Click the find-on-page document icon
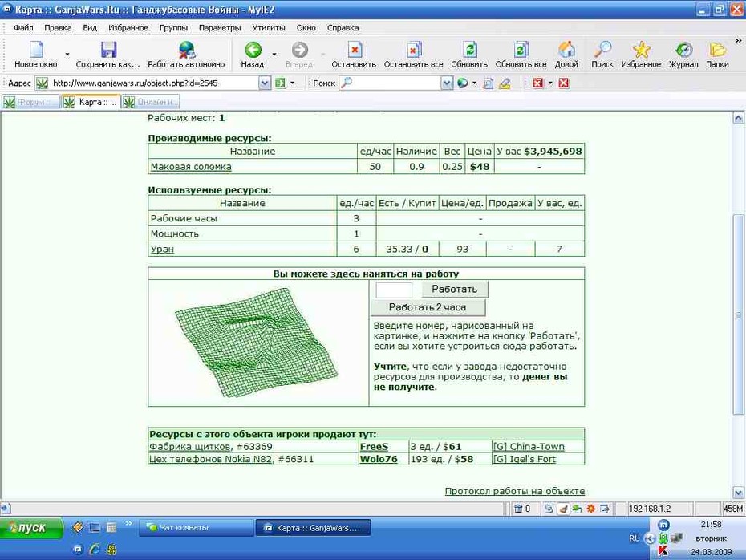746x560 pixels. coord(489,83)
